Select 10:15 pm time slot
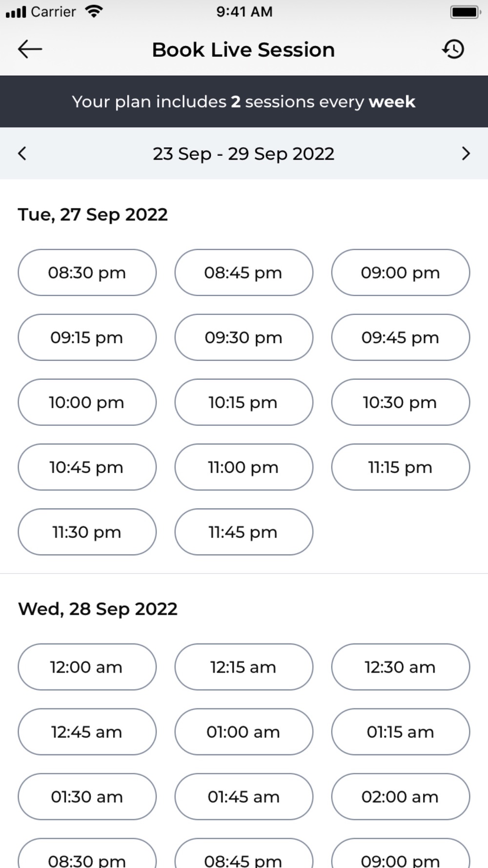Viewport: 488px width, 868px height. [x=244, y=402]
